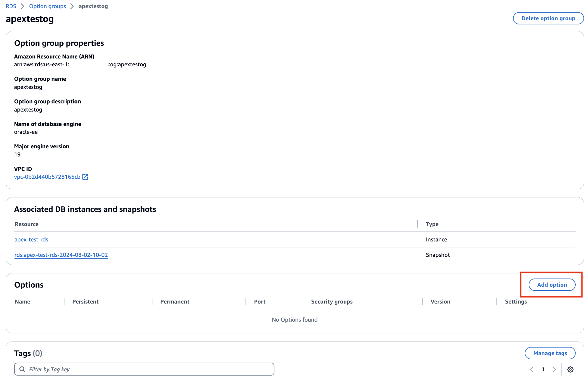
Task: Click the Name column header in Options
Action: 23,302
